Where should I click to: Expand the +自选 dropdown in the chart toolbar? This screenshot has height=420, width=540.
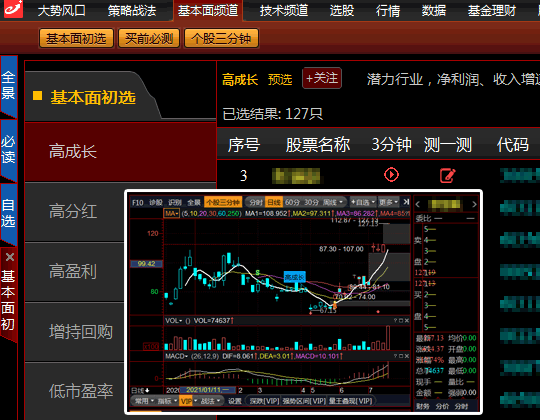(363, 202)
